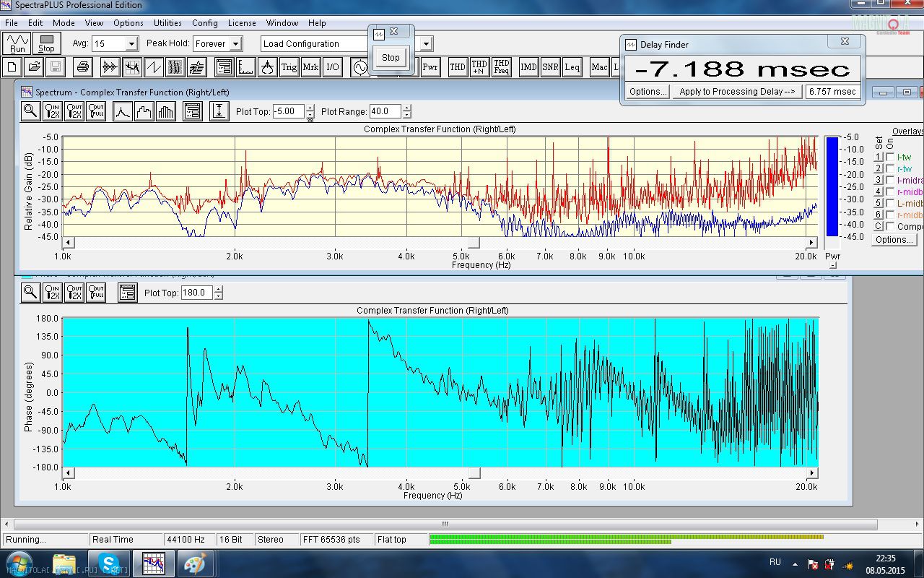Viewport: 924px width, 578px height.
Task: Toggle overlay 3 l-midra checkbox
Action: (890, 180)
